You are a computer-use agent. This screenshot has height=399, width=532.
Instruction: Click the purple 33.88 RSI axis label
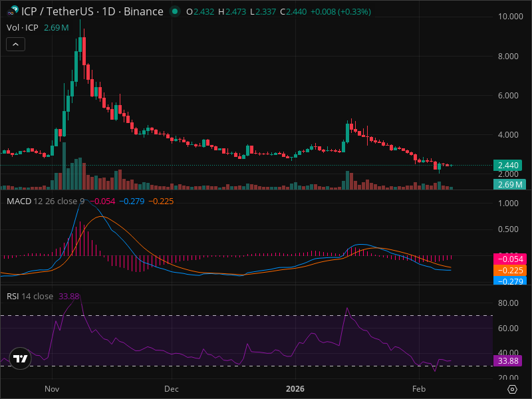(507, 360)
